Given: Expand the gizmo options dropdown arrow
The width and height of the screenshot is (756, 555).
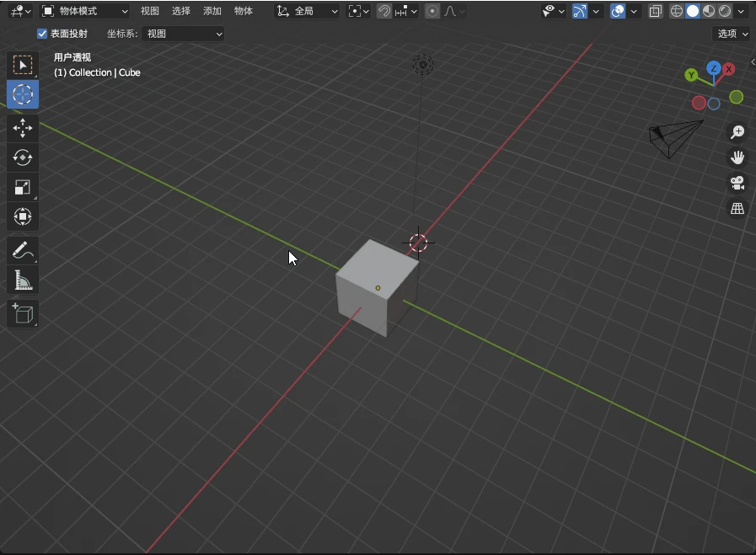Looking at the screenshot, I should click(596, 11).
